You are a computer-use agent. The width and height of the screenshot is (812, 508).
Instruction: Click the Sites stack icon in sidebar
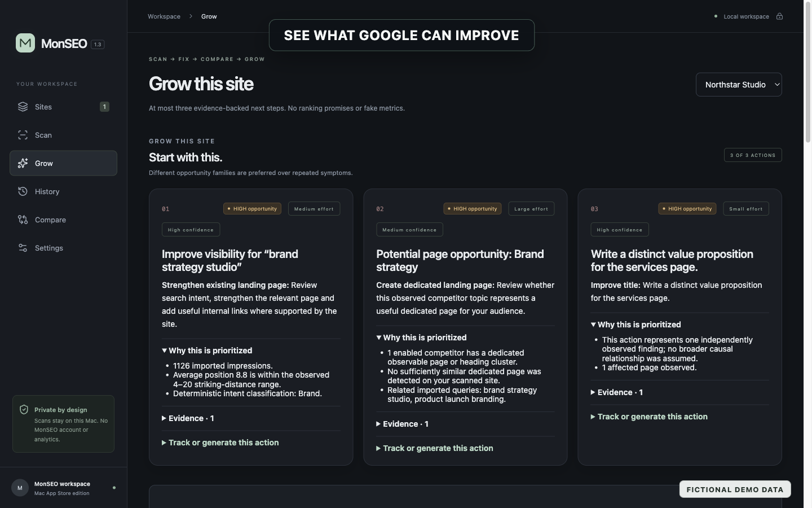(23, 107)
